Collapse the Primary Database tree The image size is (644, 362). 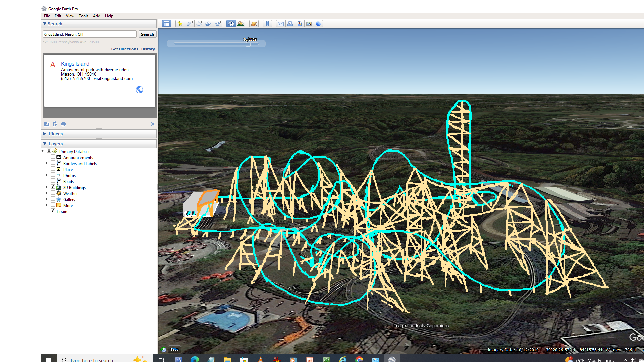coord(43,151)
